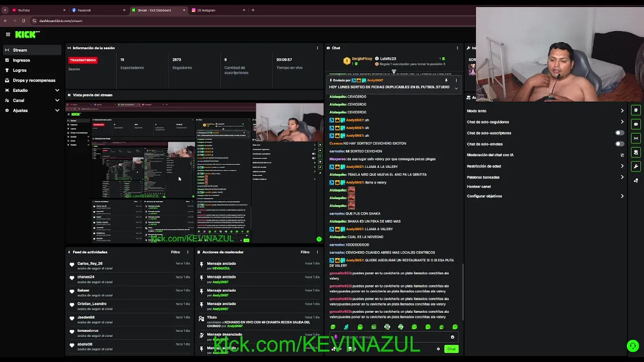Click SergioPicoy in the chat leaderboard
Image resolution: width=644 pixels, height=362 pixels.
point(362,59)
